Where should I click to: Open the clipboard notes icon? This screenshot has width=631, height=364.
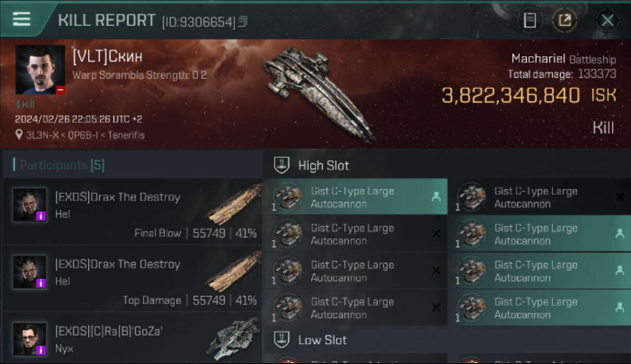[x=530, y=20]
